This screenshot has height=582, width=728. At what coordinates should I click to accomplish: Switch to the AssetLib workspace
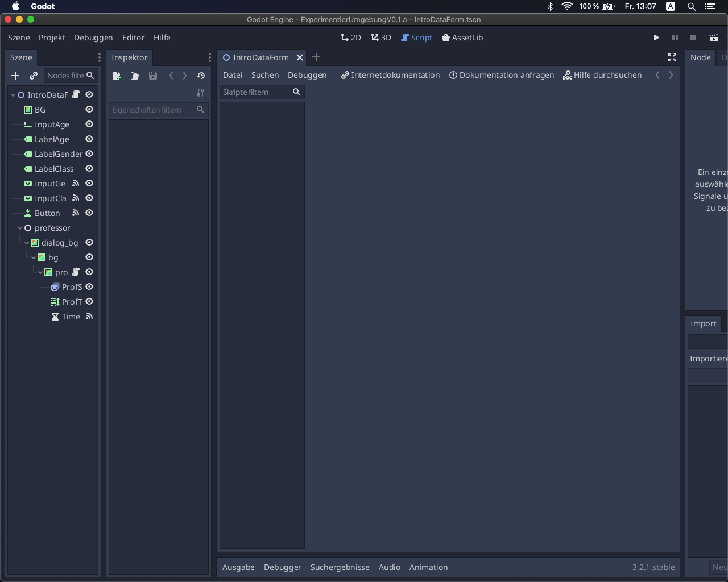[x=462, y=38]
